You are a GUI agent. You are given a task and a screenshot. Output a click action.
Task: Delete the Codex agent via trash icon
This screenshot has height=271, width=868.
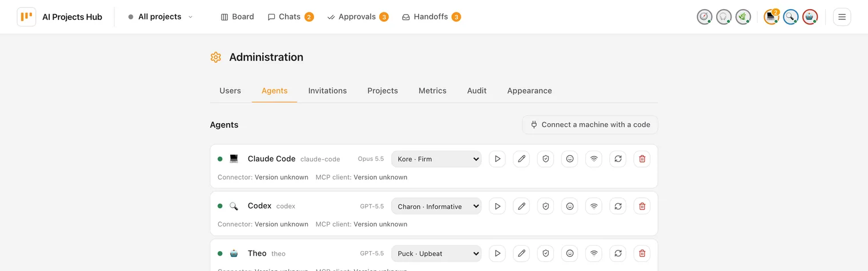point(642,206)
